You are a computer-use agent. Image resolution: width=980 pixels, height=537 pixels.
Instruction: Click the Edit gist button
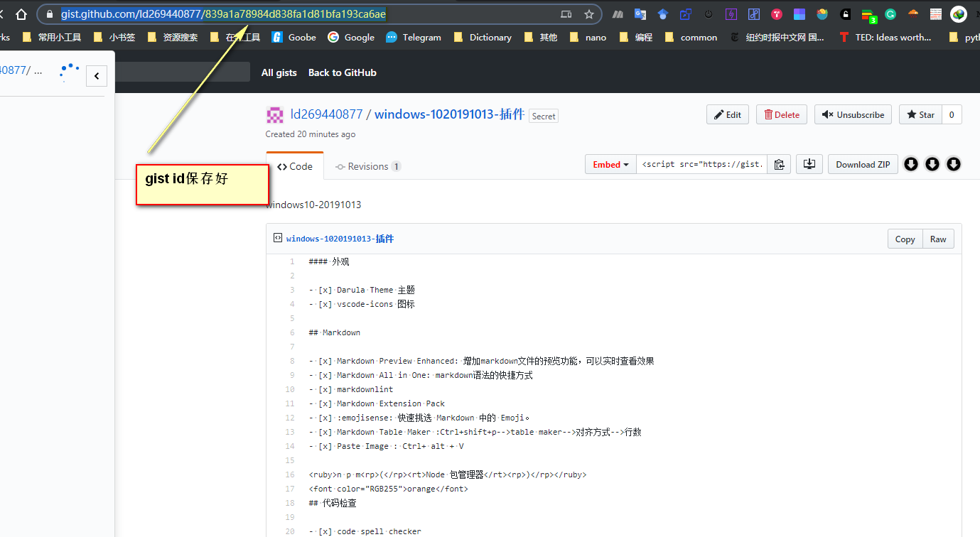tap(728, 114)
